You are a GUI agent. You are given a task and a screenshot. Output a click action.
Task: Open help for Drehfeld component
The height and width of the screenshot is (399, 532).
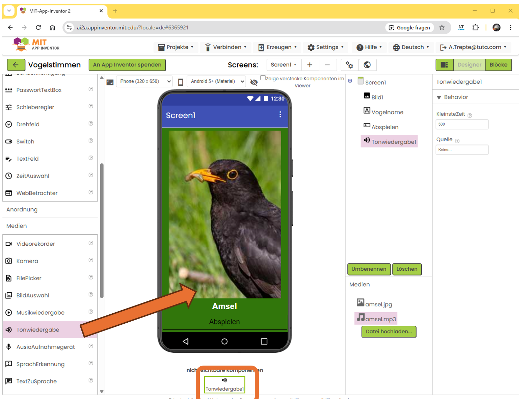click(x=91, y=124)
